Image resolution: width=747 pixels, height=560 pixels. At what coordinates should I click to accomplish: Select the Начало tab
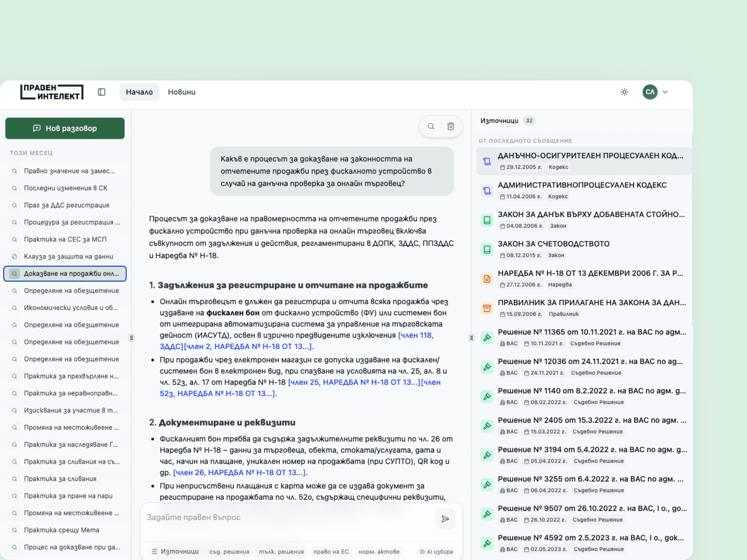[x=139, y=92]
